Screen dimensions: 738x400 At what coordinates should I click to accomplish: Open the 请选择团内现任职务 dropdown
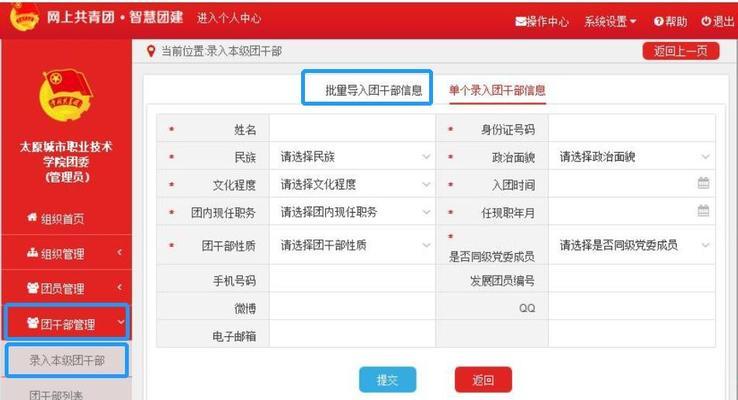click(353, 212)
